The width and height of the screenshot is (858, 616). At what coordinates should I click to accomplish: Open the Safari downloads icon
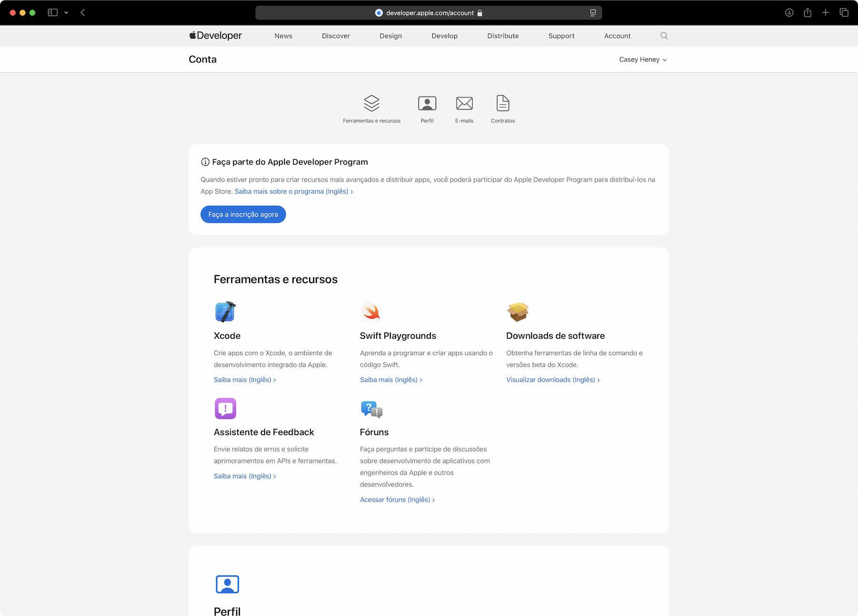point(789,12)
